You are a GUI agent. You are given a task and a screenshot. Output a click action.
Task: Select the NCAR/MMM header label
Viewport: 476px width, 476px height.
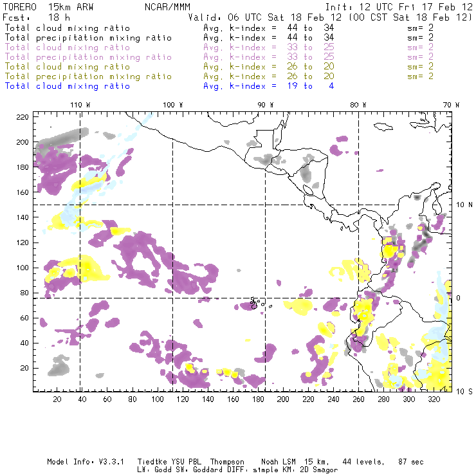[x=164, y=8]
